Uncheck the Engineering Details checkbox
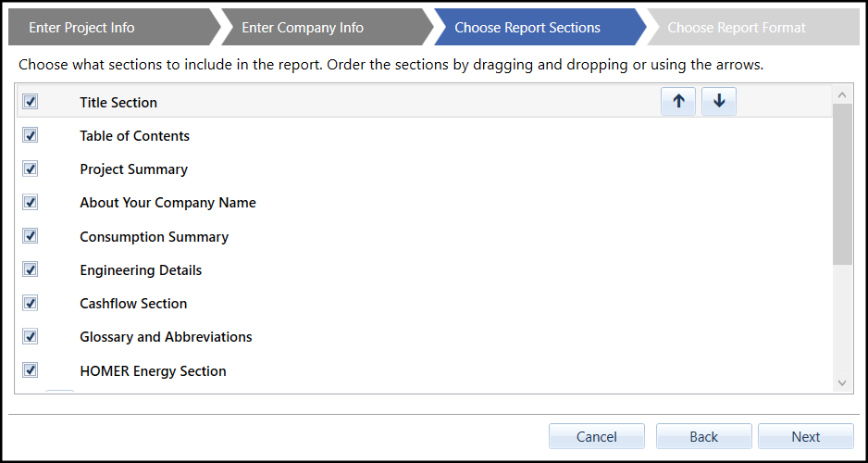This screenshot has height=463, width=868. pyautogui.click(x=30, y=269)
